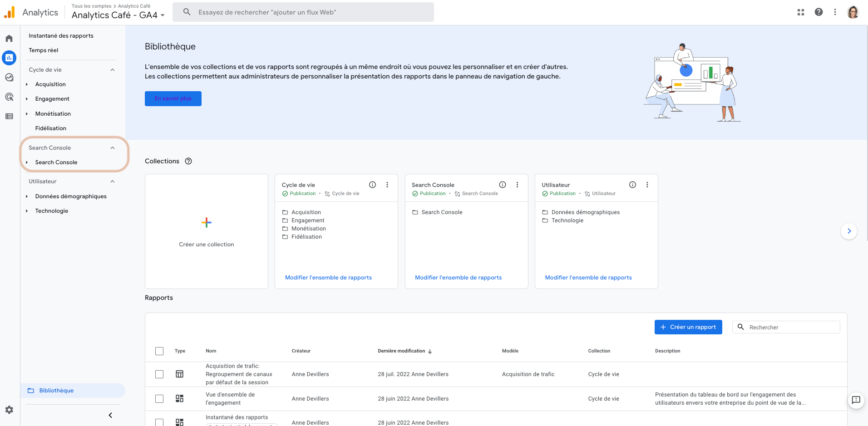This screenshot has height=426, width=868.
Task: Open the feedback icon at bottom right
Action: pyautogui.click(x=856, y=400)
